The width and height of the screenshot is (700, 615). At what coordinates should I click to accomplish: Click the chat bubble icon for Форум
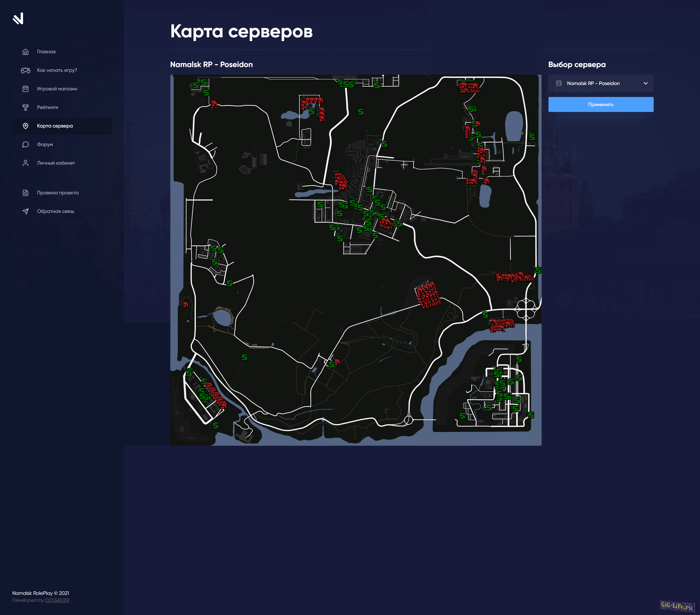pos(25,144)
